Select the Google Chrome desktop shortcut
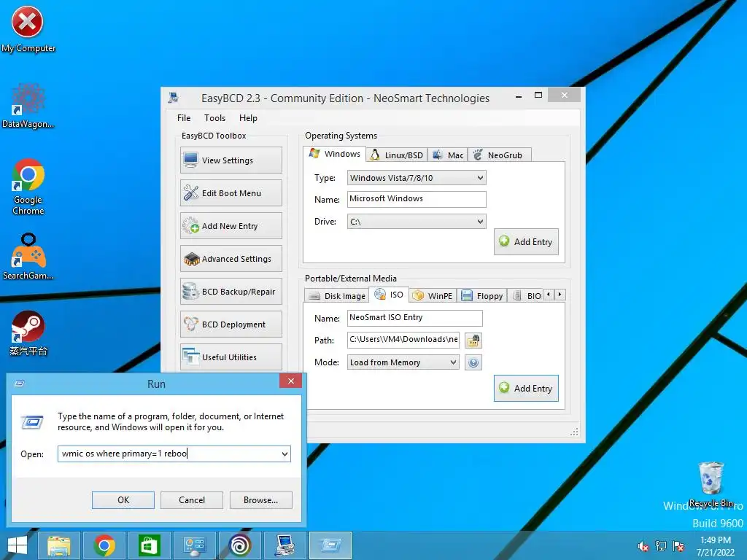This screenshot has width=747, height=560. [28, 187]
